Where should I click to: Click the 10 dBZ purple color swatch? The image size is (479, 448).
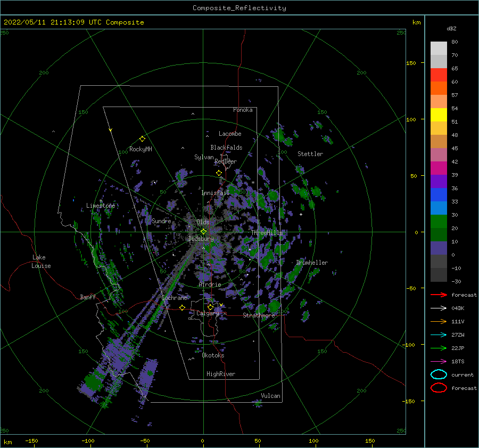[439, 248]
